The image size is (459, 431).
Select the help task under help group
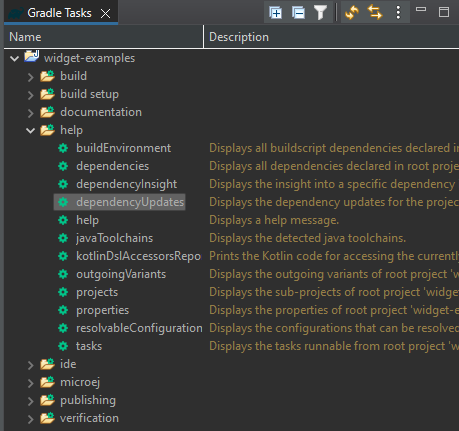tap(87, 220)
